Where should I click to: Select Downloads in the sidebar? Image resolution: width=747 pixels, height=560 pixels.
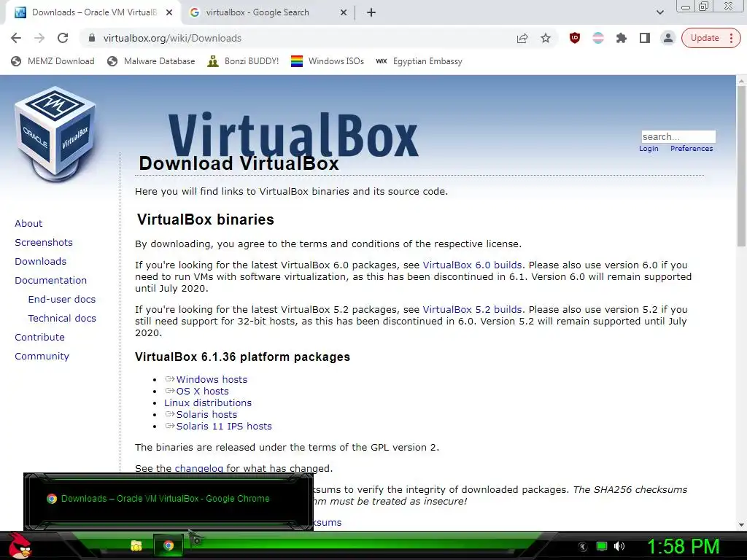[x=41, y=262]
